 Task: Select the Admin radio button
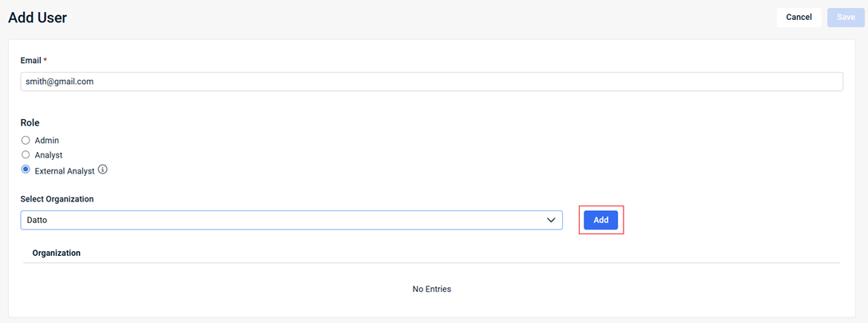click(x=26, y=141)
